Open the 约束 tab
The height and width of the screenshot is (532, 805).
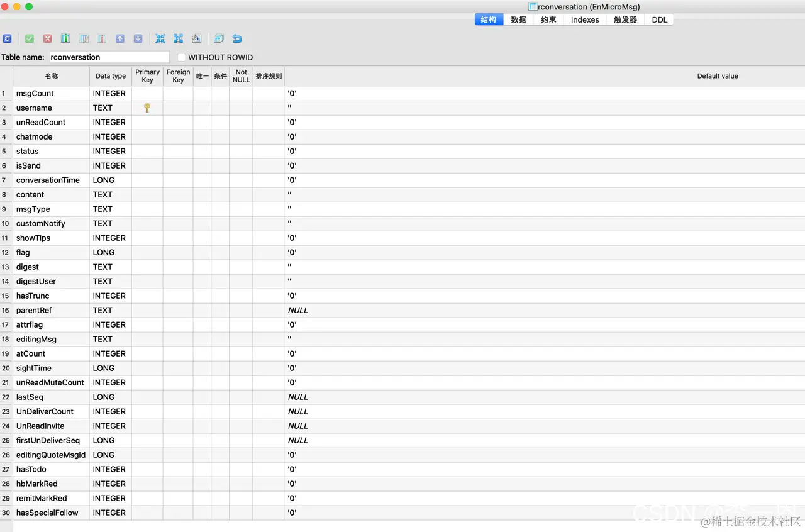tap(548, 19)
